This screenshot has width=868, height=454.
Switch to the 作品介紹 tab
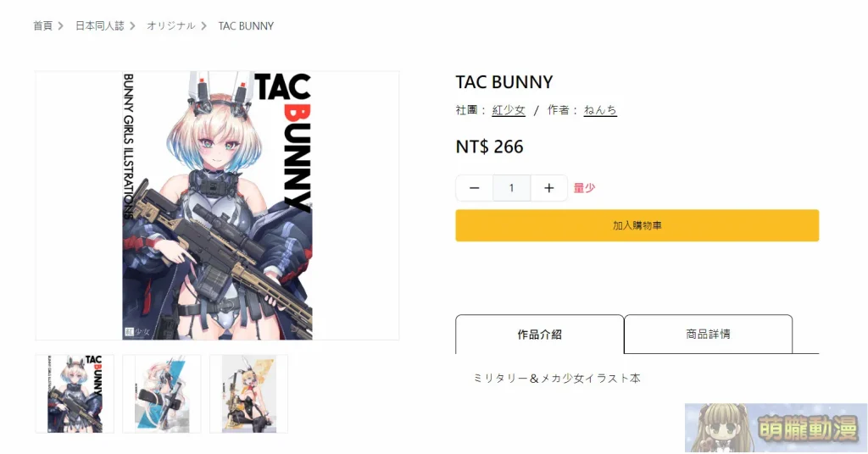click(x=540, y=334)
